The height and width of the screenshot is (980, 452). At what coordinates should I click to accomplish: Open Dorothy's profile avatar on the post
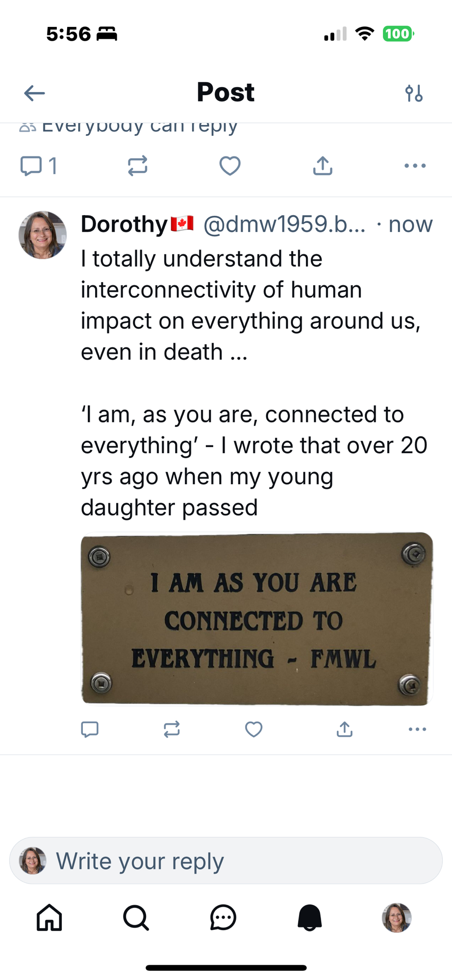click(42, 235)
